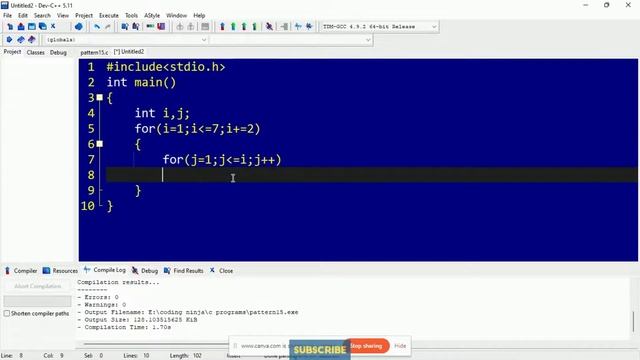Open the empty members dropdown beside globals

coord(368,40)
